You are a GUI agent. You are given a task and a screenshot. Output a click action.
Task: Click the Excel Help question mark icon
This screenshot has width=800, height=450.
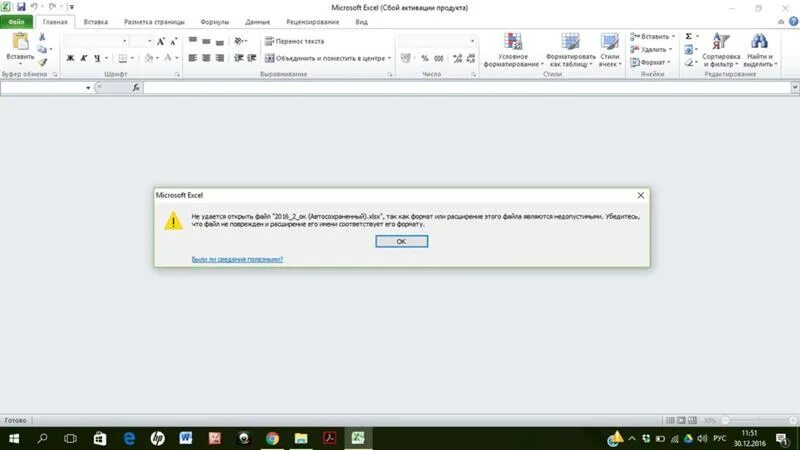pos(793,21)
